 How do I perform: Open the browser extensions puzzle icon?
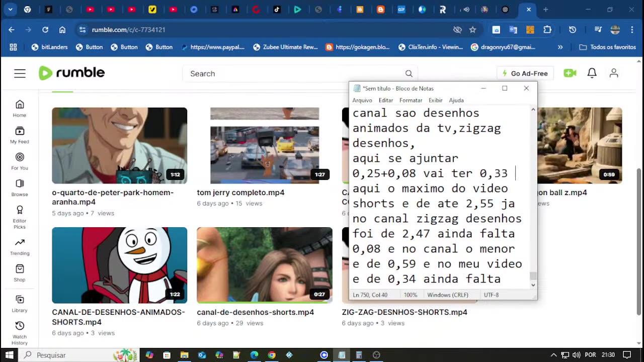[547, 30]
